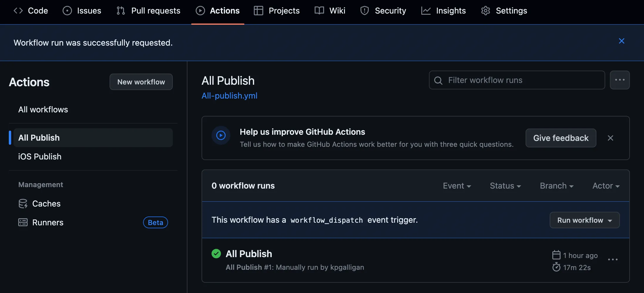This screenshot has height=293, width=644.
Task: Click the green success status icon
Action: [x=216, y=254]
